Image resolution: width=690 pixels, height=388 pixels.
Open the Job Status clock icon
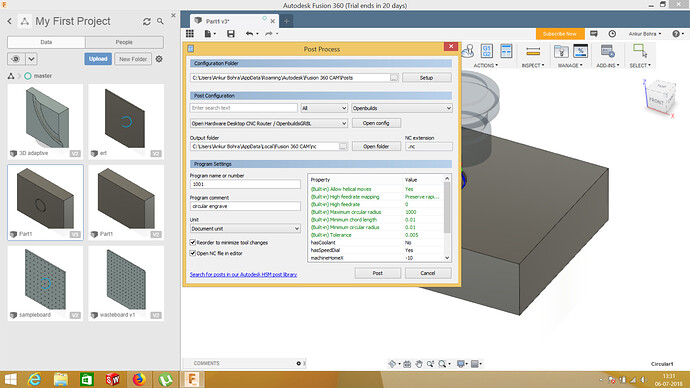[612, 33]
